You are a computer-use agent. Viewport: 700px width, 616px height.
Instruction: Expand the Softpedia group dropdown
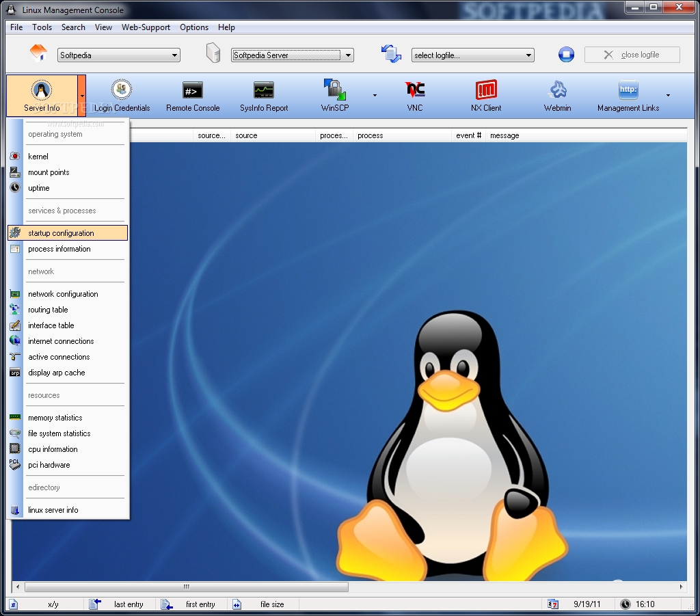[174, 55]
